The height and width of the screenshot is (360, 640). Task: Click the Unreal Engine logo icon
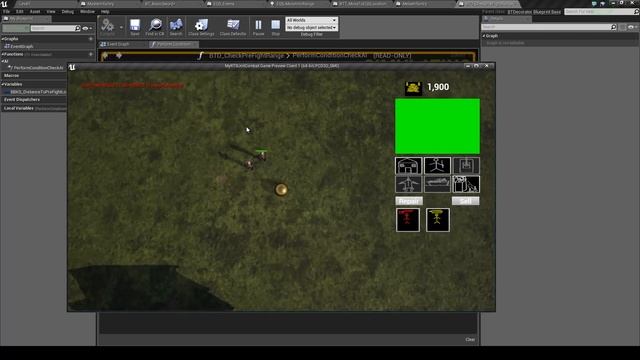(4, 4)
